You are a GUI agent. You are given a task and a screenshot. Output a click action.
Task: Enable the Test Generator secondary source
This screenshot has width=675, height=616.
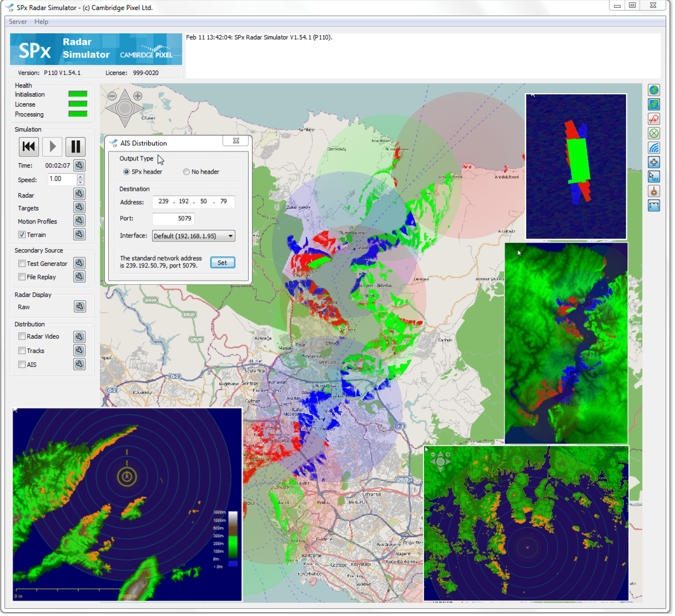click(x=22, y=264)
